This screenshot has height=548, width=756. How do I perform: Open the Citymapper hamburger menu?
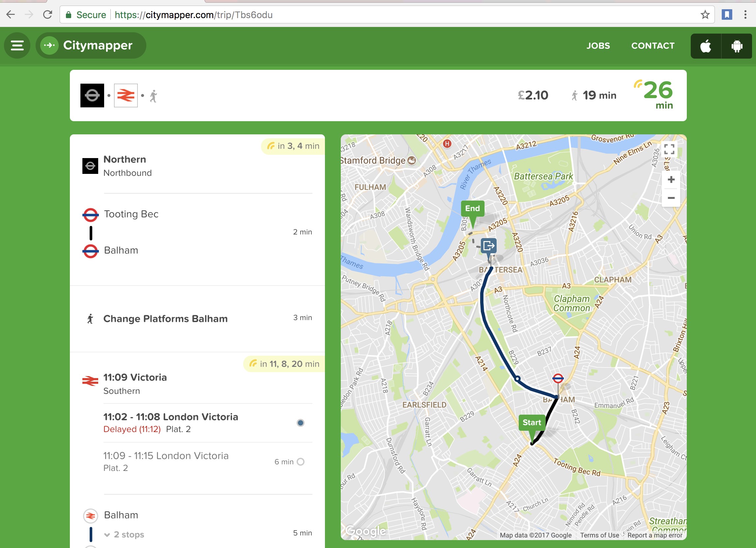pos(17,46)
